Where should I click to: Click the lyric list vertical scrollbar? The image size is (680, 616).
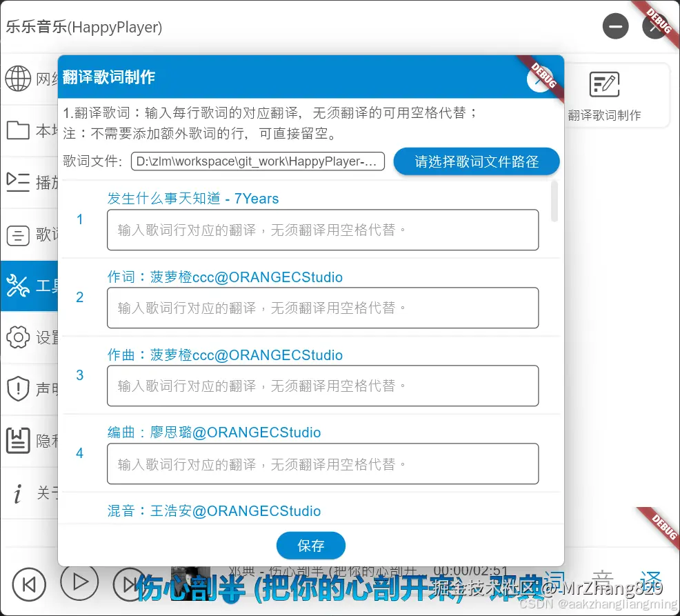coord(554,201)
